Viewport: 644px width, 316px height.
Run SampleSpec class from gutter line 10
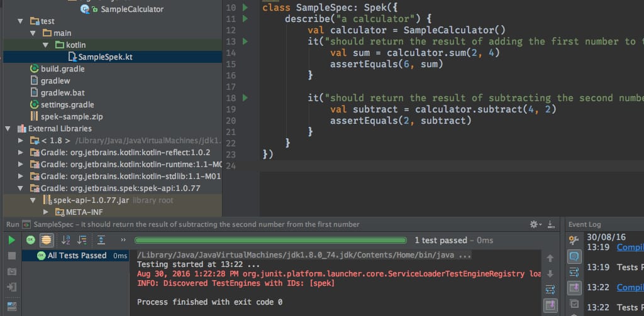(245, 8)
